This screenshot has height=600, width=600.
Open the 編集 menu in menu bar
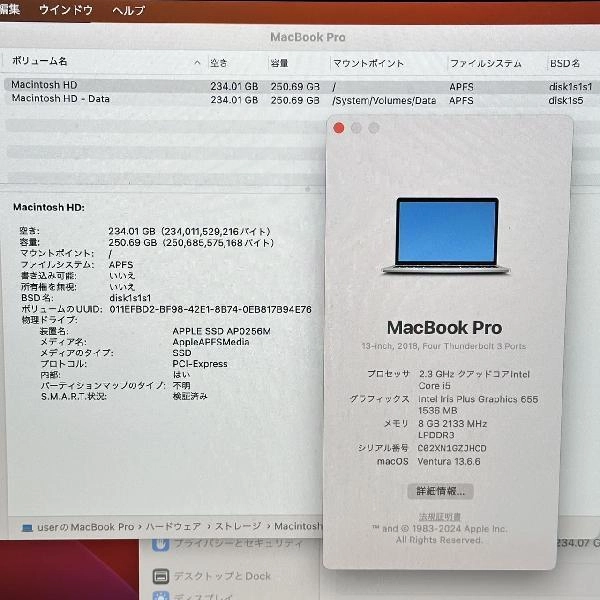[x=10, y=9]
